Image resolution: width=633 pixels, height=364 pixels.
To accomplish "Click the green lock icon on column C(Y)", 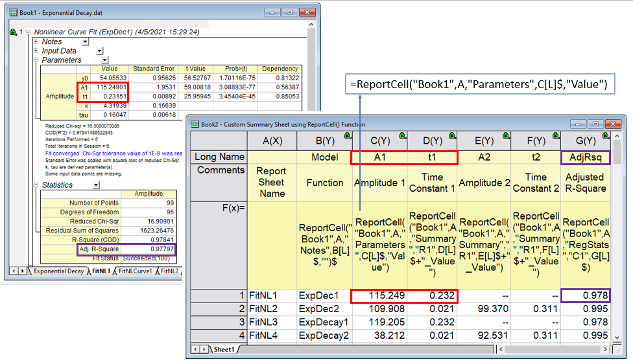I will pyautogui.click(x=401, y=135).
